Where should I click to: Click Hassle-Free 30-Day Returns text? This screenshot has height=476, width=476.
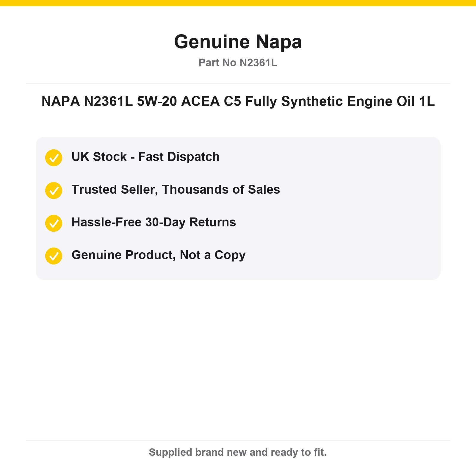point(154,223)
